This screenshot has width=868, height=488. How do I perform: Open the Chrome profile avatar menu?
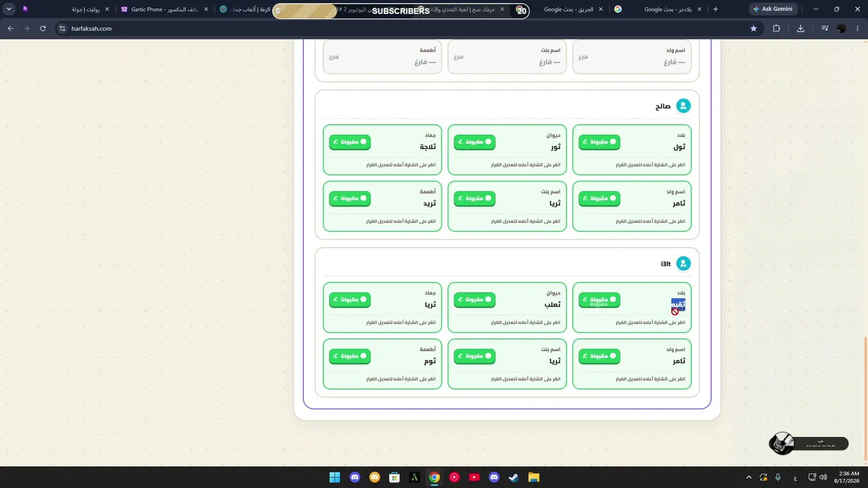point(842,28)
